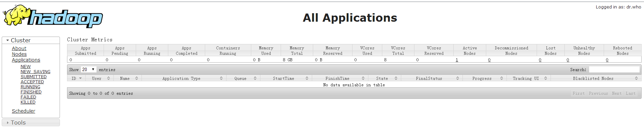This screenshot has height=132, width=644.
Task: Sort table by User column
Action: point(99,78)
